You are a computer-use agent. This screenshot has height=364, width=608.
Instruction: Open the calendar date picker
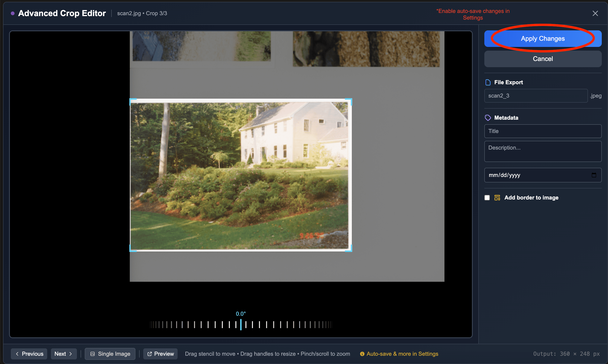click(x=594, y=175)
